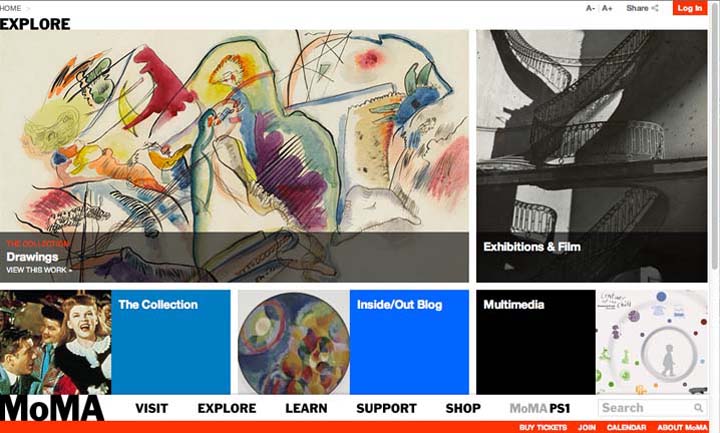Screen dimensions: 720x433
Task: Click the Log In button
Action: click(x=690, y=8)
